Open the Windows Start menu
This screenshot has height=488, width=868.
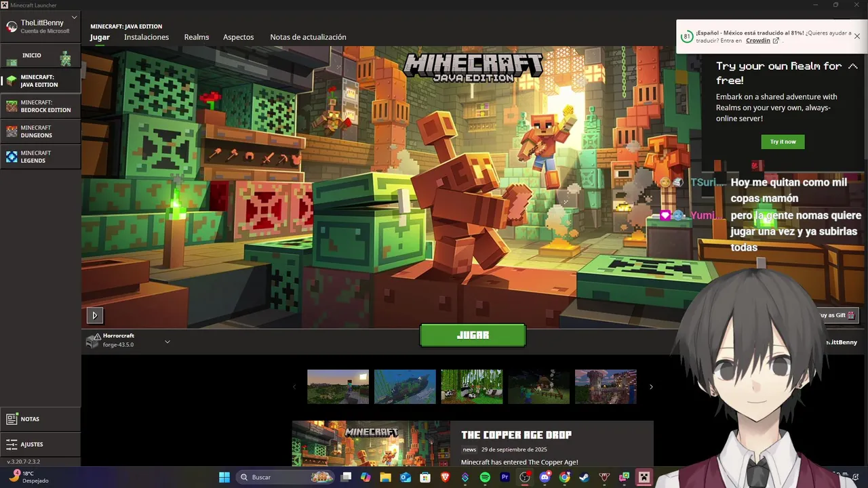[224, 477]
